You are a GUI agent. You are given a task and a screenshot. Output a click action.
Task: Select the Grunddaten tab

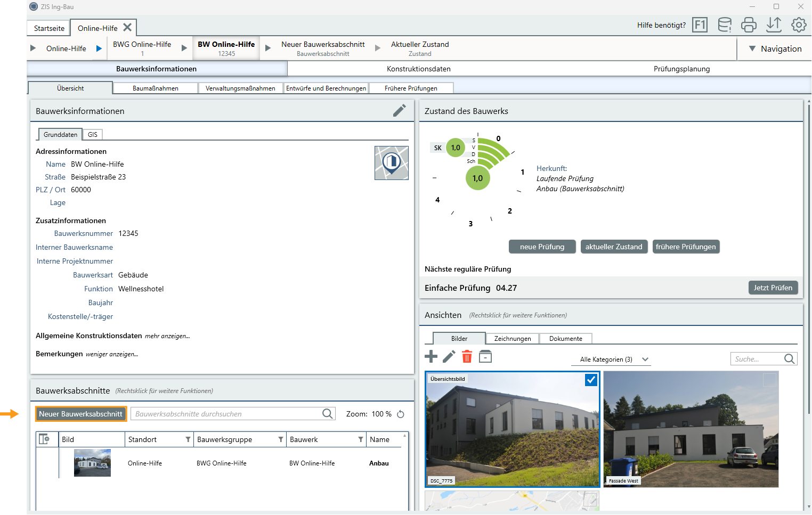coord(61,135)
